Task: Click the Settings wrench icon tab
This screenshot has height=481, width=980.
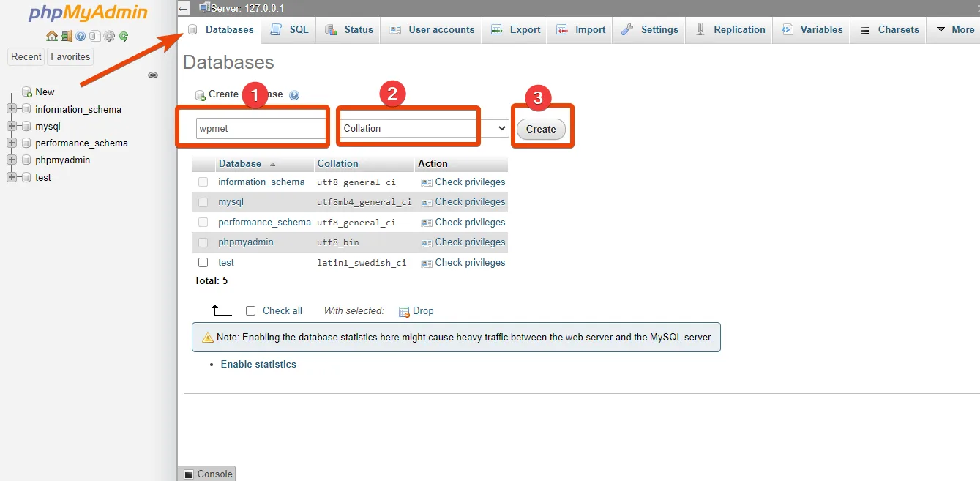Action: (627, 30)
